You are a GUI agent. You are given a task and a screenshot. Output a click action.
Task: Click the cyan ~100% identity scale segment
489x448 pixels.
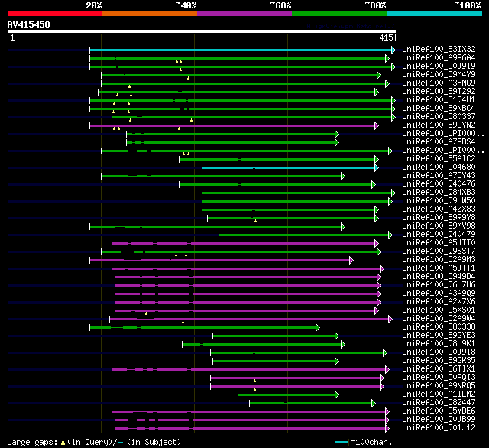click(435, 14)
